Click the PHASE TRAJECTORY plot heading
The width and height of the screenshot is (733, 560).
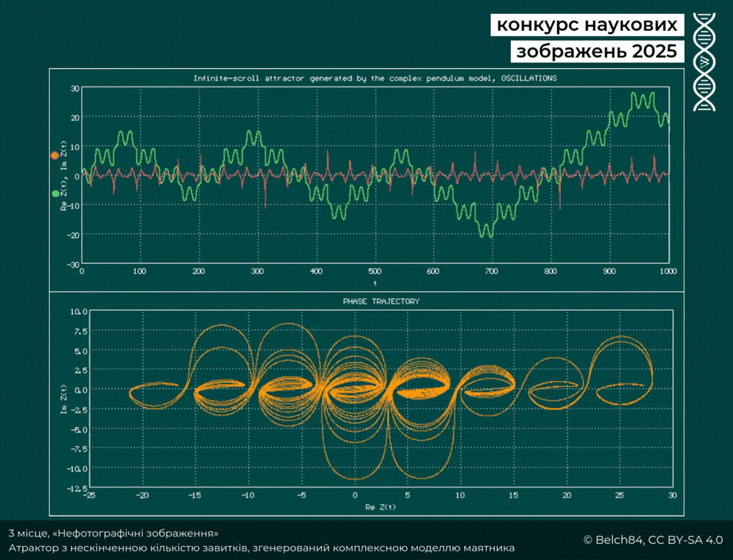[x=381, y=301]
